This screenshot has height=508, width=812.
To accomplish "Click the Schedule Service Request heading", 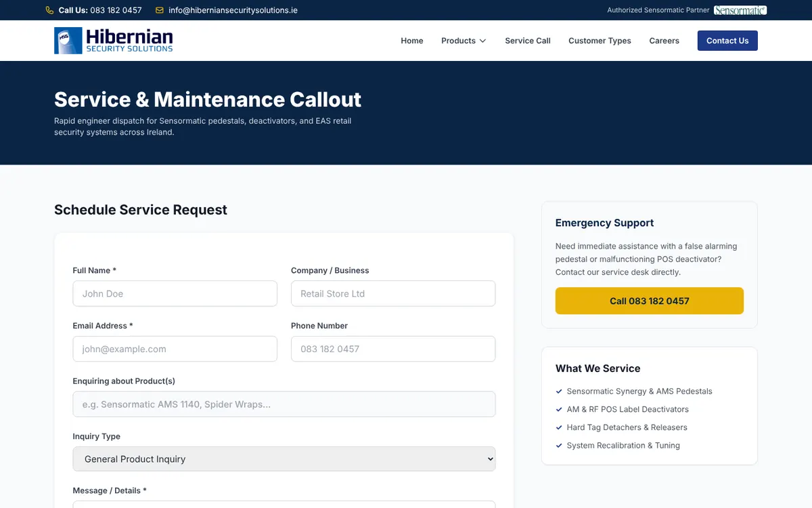I will 141,210.
